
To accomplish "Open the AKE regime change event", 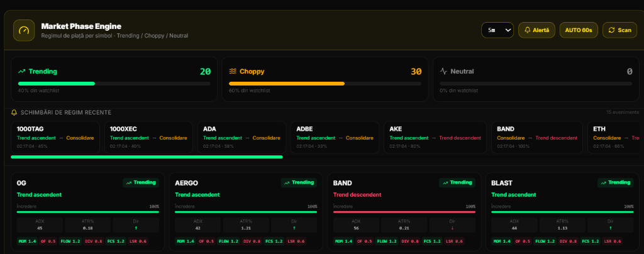I will pyautogui.click(x=435, y=138).
